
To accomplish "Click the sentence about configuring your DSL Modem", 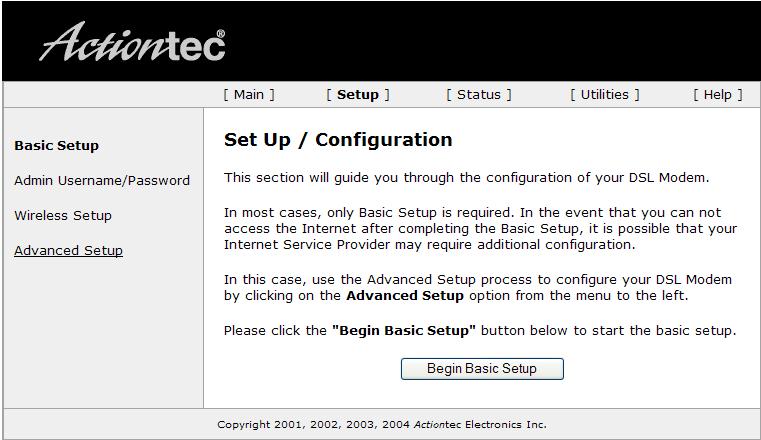I will [466, 178].
